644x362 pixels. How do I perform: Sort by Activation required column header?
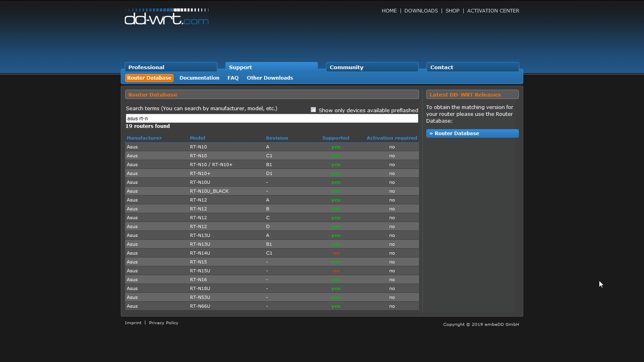(392, 138)
